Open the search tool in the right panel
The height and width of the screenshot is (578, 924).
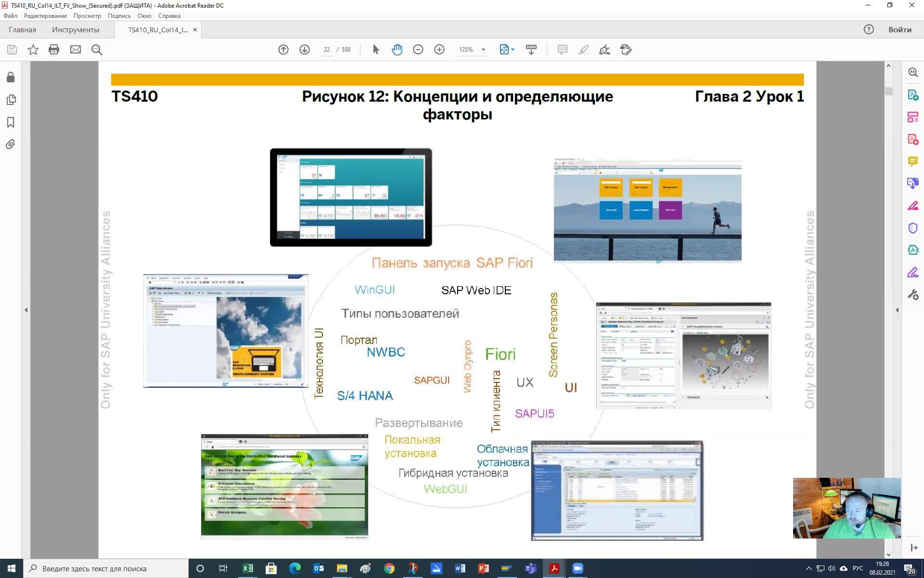click(x=913, y=72)
